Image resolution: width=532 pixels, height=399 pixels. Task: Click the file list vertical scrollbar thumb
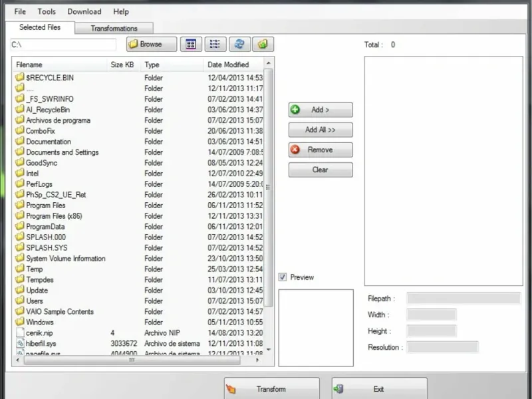pyautogui.click(x=269, y=188)
